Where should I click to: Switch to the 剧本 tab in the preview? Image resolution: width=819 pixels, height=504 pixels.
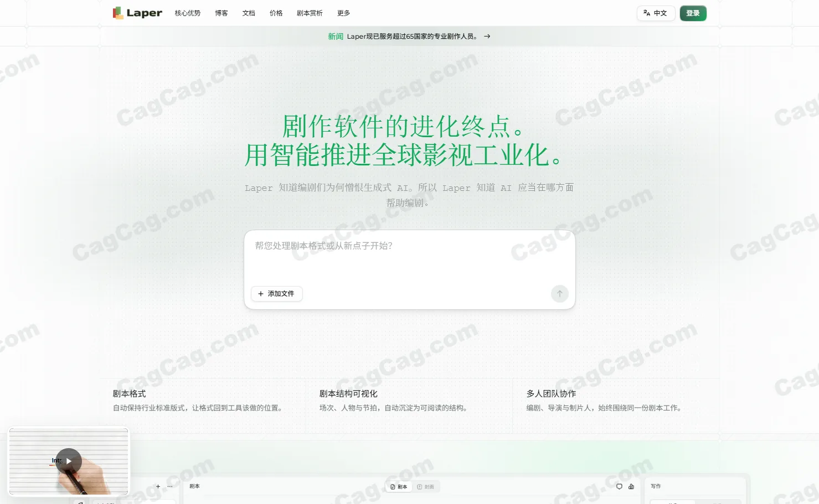[x=399, y=487]
